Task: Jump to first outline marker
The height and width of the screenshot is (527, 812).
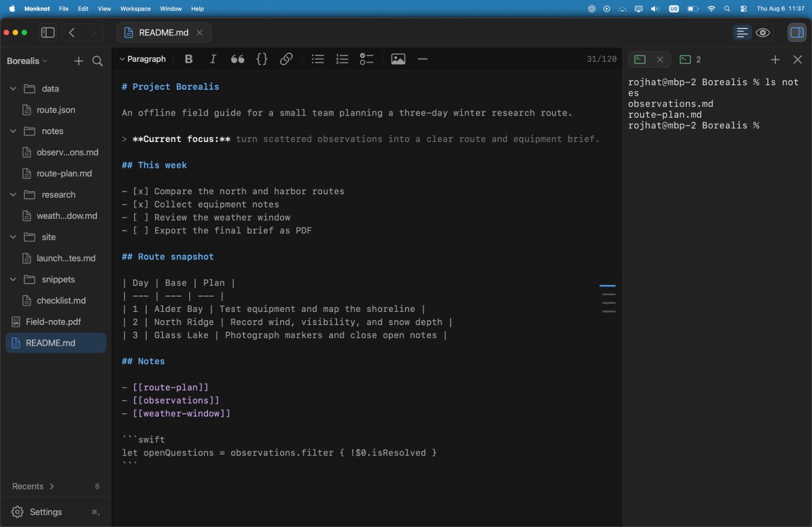Action: pos(607,286)
